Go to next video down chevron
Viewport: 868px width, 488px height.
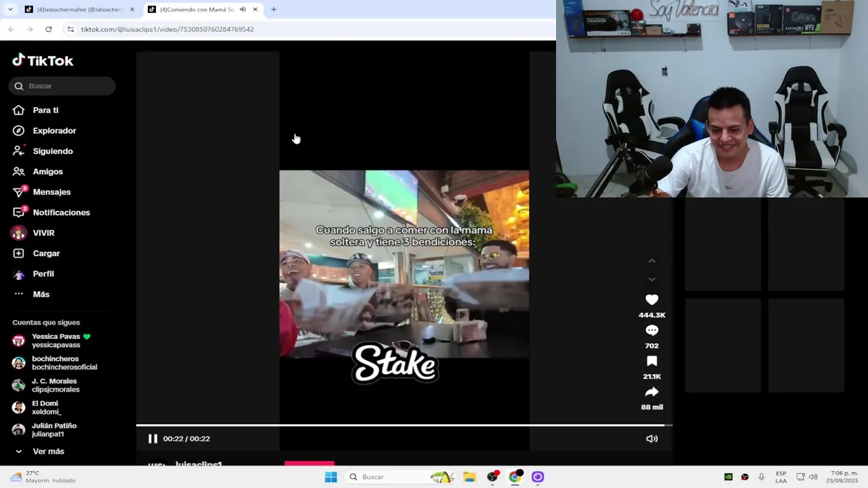pos(652,279)
